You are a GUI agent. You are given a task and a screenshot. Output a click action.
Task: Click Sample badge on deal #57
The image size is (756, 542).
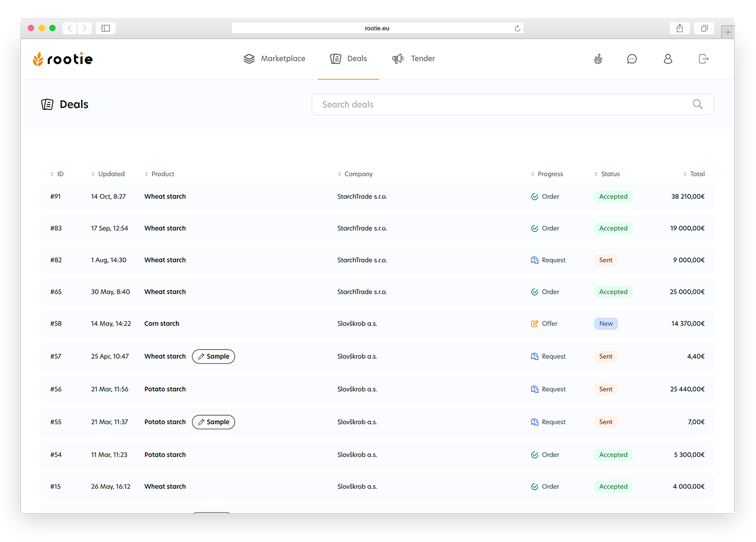[213, 356]
